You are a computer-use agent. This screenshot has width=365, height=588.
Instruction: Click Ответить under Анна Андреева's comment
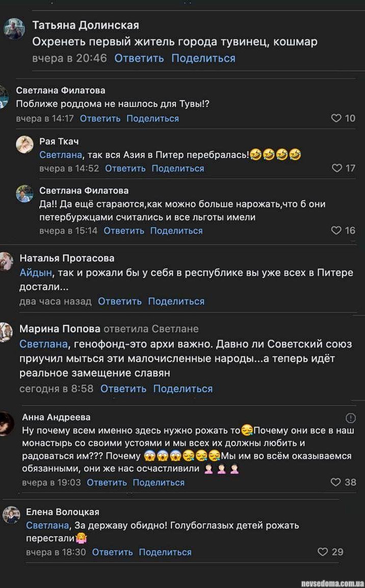click(x=107, y=482)
